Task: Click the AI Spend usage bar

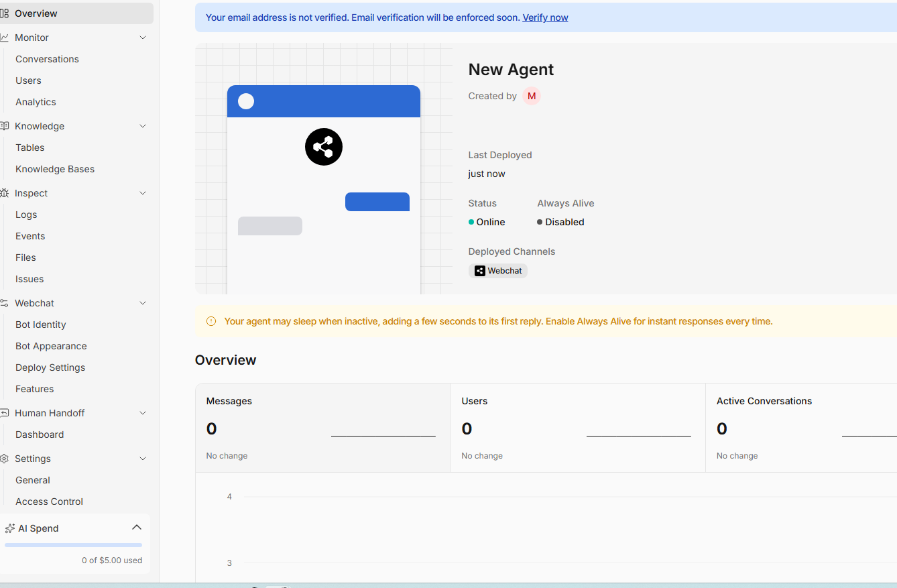Action: pyautogui.click(x=72, y=544)
